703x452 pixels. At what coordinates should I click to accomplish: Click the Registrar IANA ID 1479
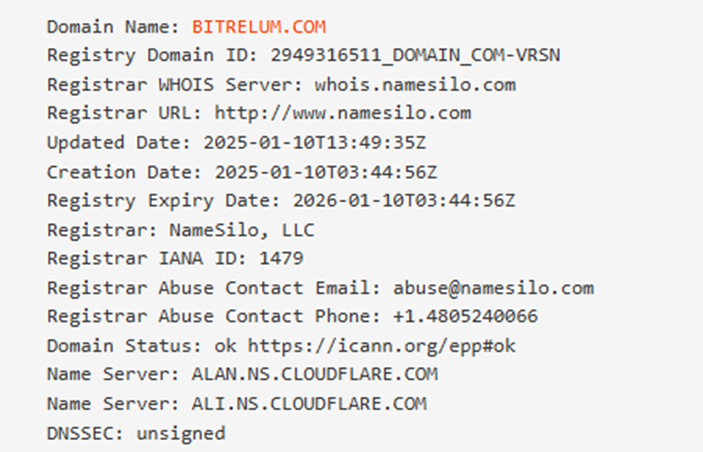tap(281, 259)
